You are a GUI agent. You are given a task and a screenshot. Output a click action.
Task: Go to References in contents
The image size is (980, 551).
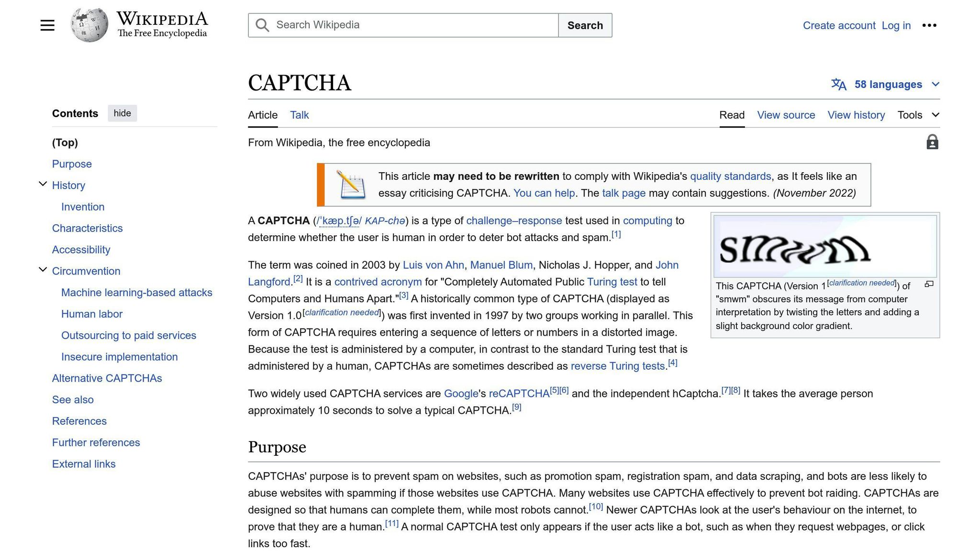79,421
